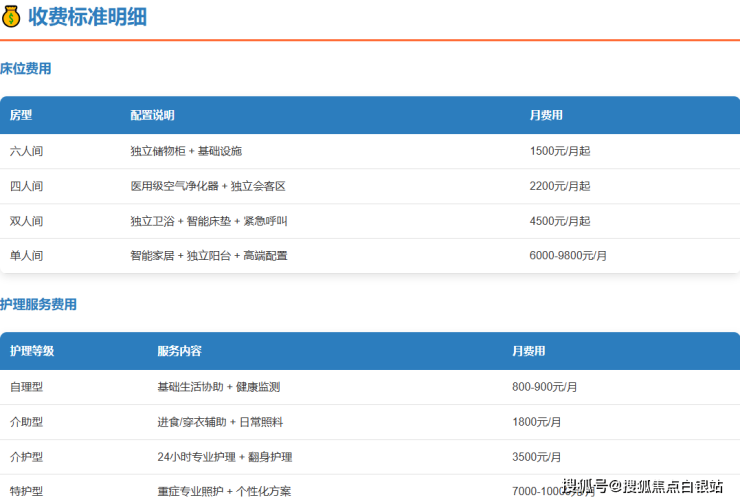Click the 6000-9800元/月 price cell
740x502 pixels.
click(568, 256)
